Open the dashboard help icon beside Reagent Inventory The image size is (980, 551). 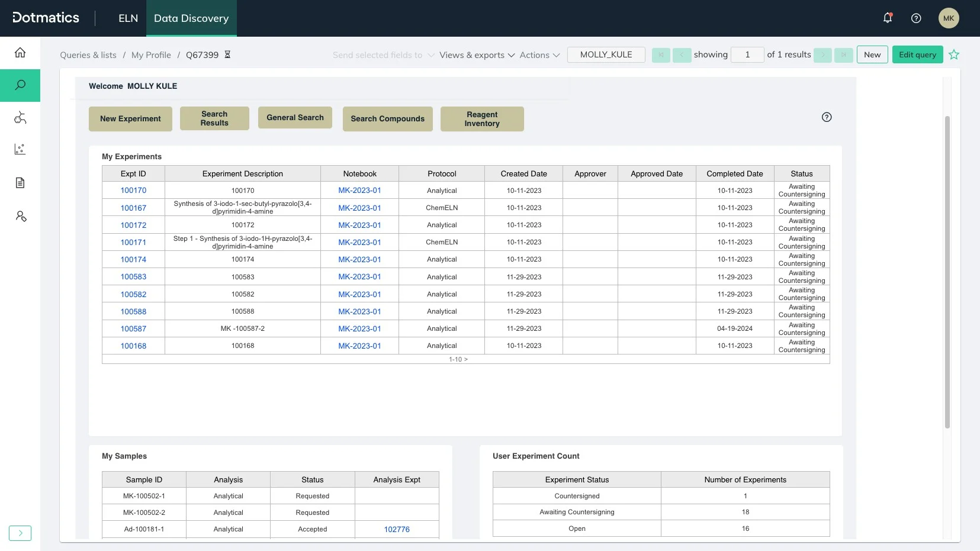pos(827,117)
